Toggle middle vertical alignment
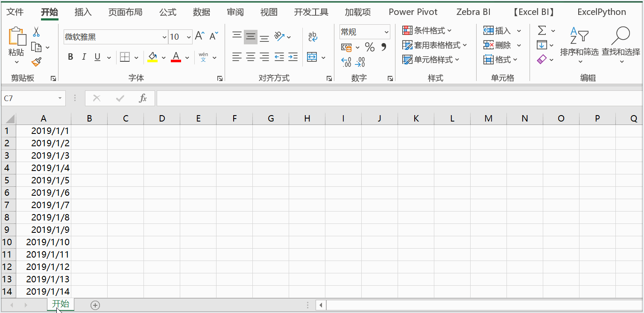 pos(251,37)
